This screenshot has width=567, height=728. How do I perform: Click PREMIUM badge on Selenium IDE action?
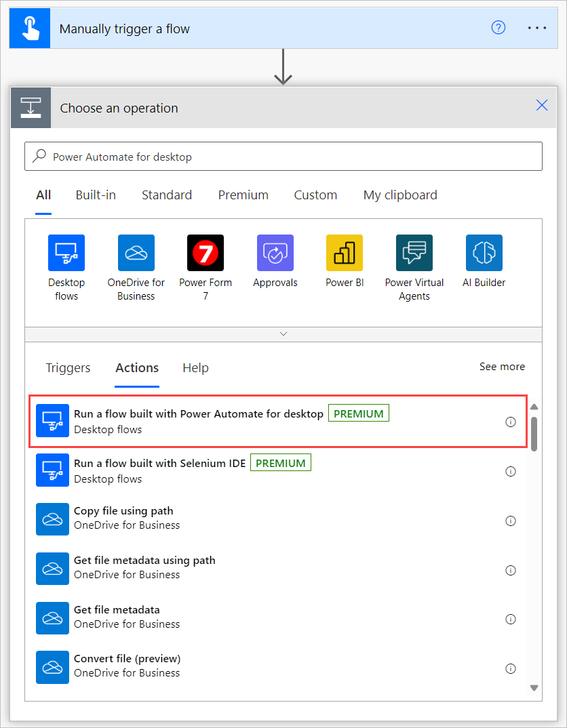(x=281, y=463)
